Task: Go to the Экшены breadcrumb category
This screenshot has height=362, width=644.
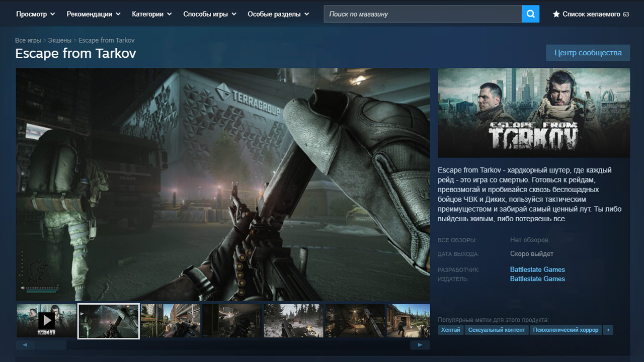Action: tap(59, 40)
